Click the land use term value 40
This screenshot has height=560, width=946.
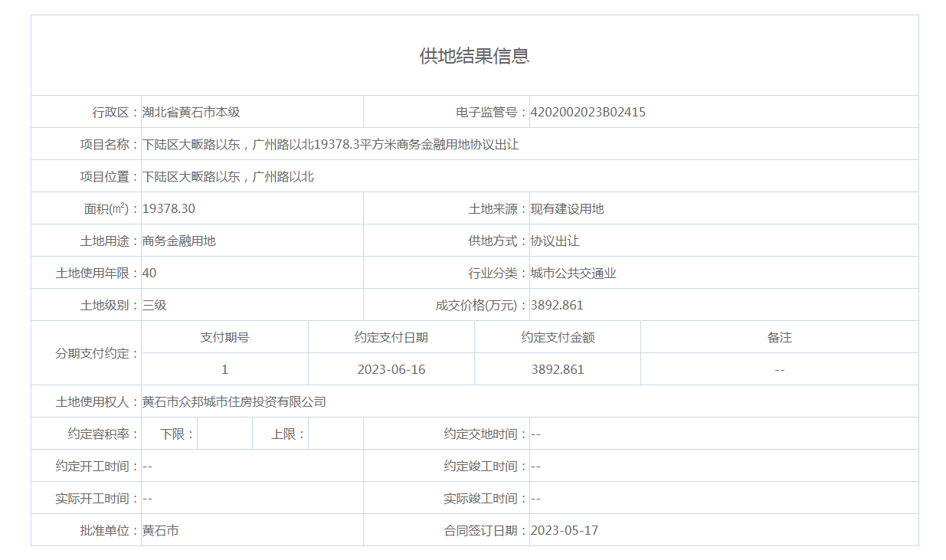(149, 273)
